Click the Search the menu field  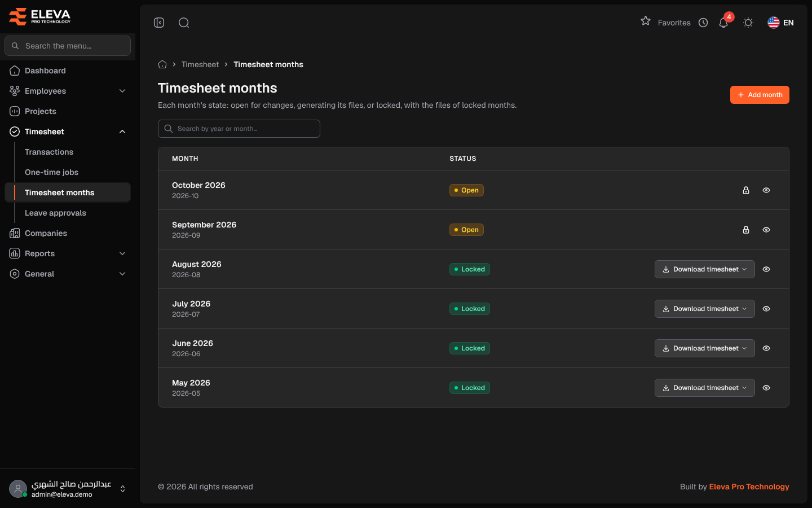click(68, 46)
